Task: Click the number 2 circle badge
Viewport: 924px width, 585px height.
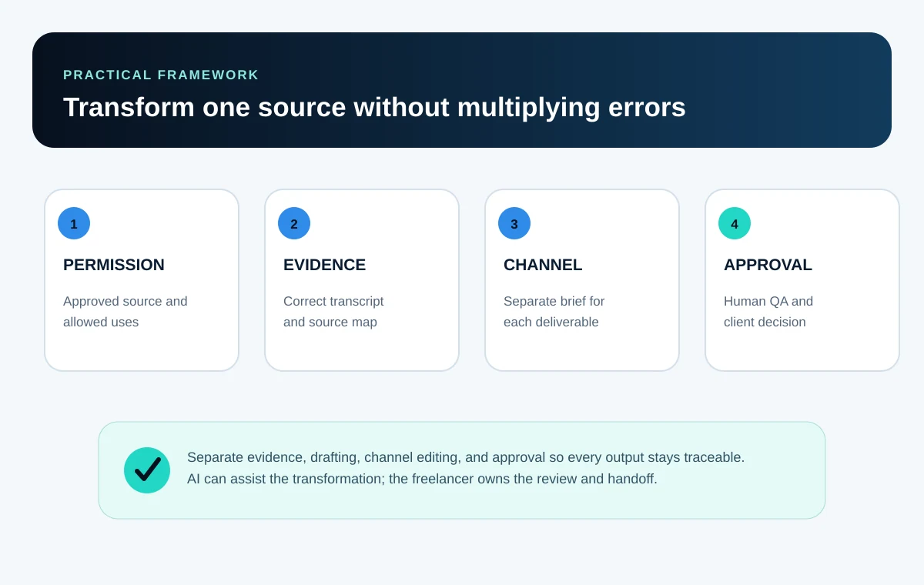Action: pos(294,223)
